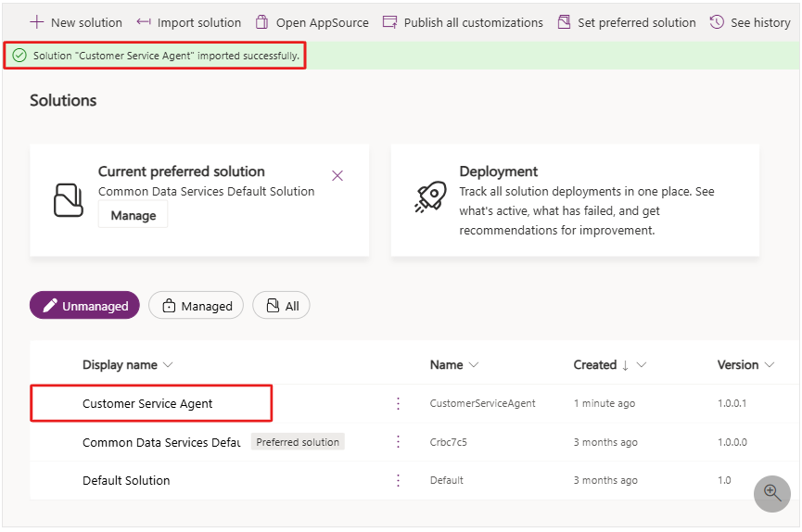
Task: Select the Unmanaged filter tab
Action: 84,305
